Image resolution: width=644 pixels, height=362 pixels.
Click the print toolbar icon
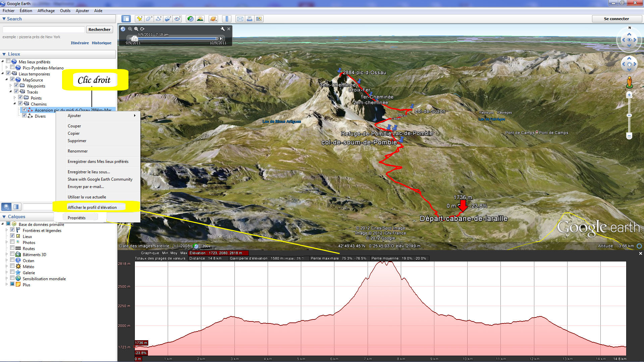pos(250,19)
